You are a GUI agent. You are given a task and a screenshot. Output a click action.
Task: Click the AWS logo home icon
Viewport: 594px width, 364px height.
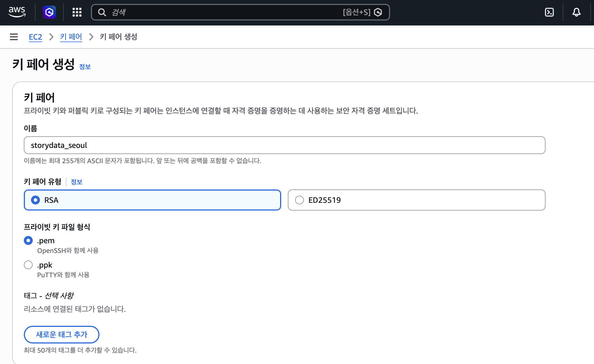17,12
